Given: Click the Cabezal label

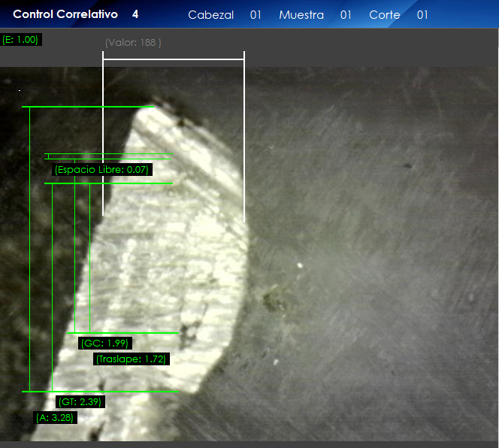Looking at the screenshot, I should click(x=210, y=15).
